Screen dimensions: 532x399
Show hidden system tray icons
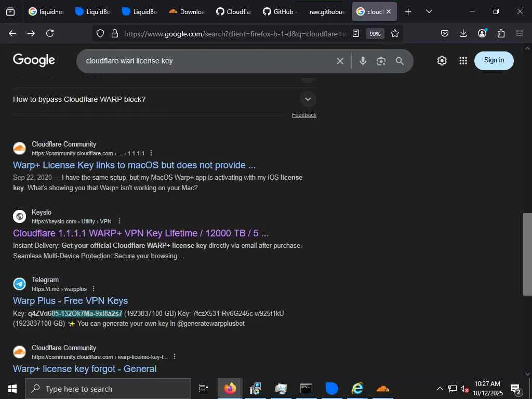point(440,389)
